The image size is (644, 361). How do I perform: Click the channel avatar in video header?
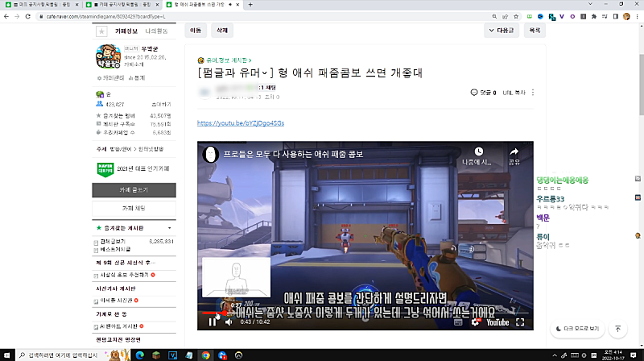(x=210, y=155)
